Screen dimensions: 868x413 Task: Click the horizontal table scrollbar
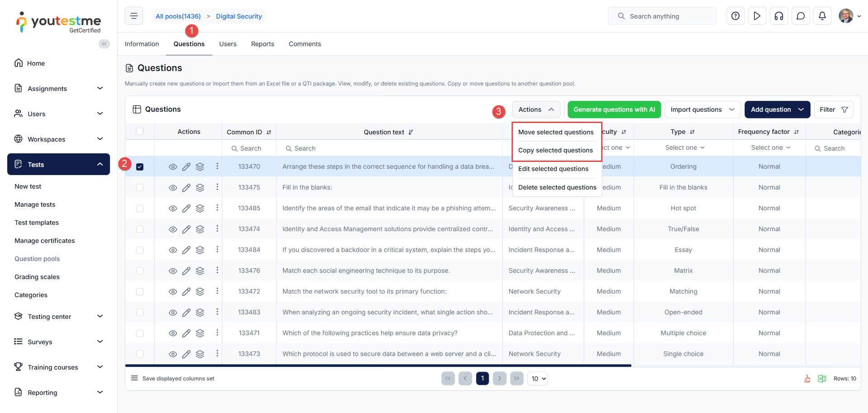[378, 366]
